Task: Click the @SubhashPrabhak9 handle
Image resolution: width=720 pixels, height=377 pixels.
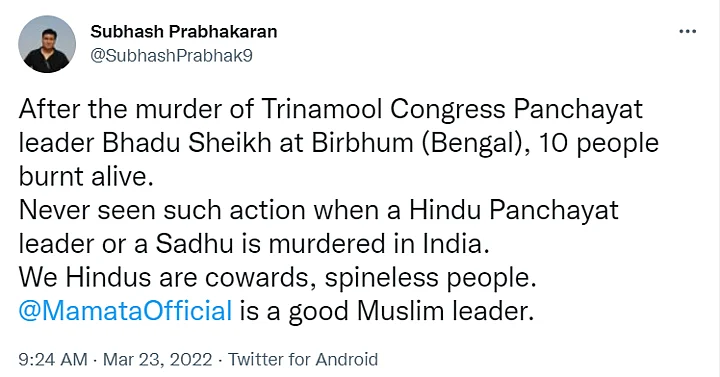Action: pyautogui.click(x=171, y=56)
